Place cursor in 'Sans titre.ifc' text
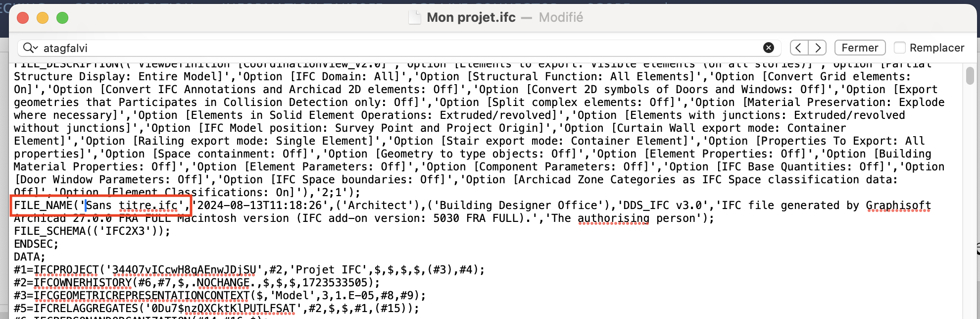980x319 pixels. coord(132,206)
